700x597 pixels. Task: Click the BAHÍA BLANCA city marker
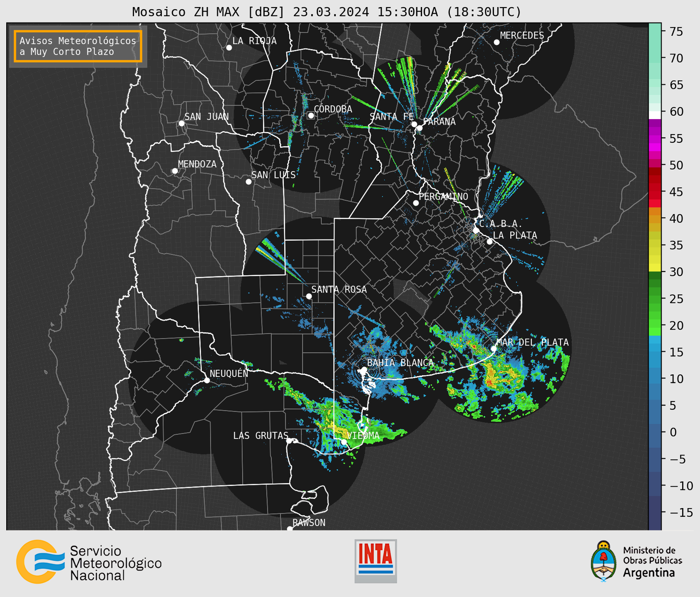tap(364, 369)
